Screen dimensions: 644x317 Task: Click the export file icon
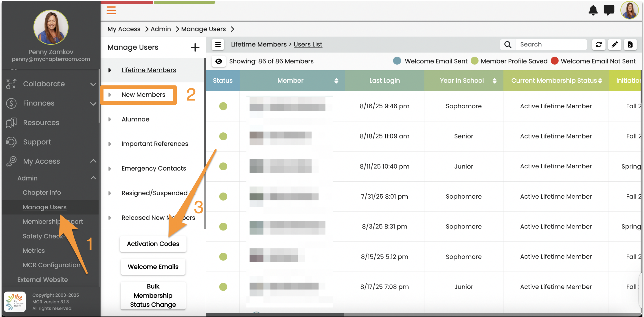tap(630, 45)
